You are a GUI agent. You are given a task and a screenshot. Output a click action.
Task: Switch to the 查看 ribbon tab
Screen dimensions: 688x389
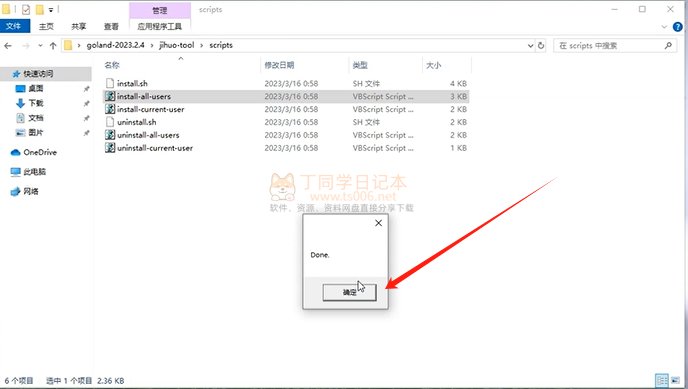click(111, 26)
